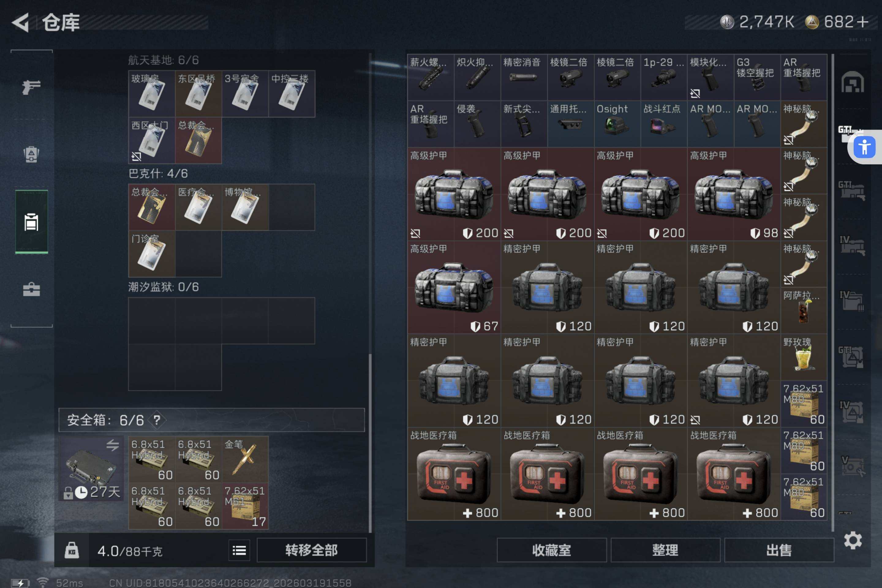
Task: Add currency with the plus sign
Action: click(x=863, y=22)
